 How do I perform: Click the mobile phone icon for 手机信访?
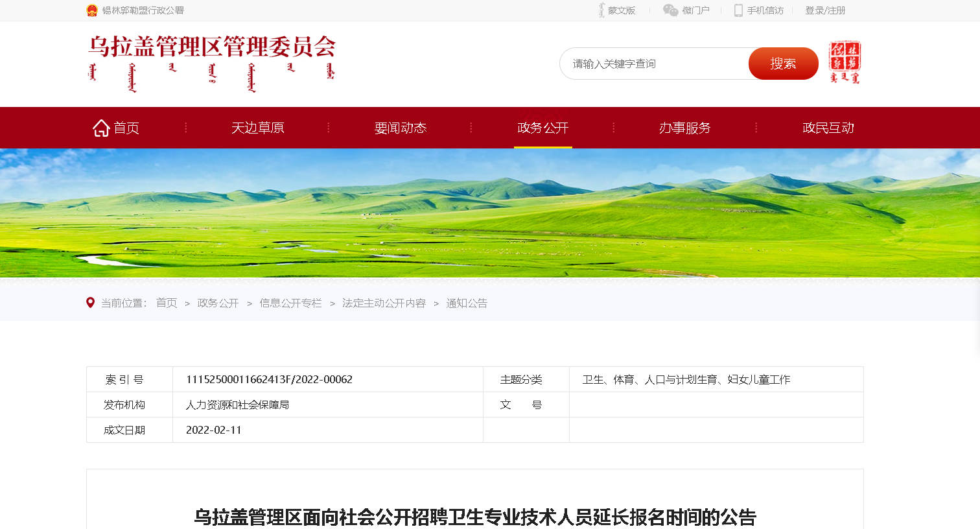click(x=738, y=10)
